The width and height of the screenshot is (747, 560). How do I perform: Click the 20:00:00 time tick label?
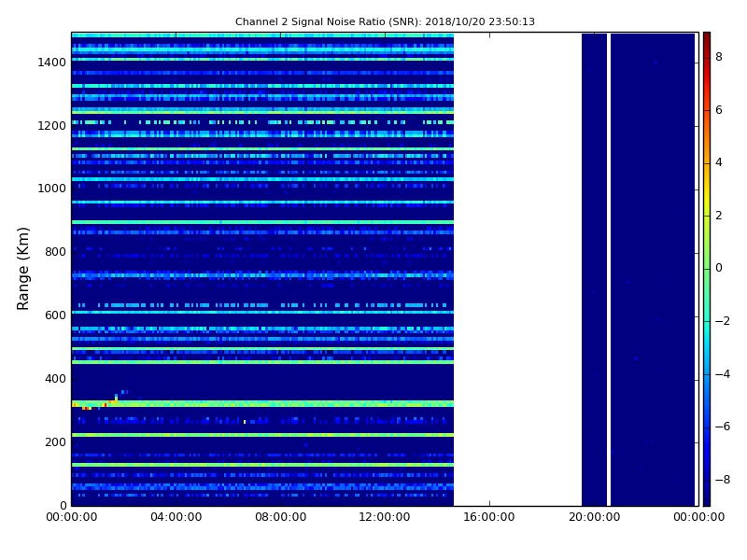click(594, 517)
